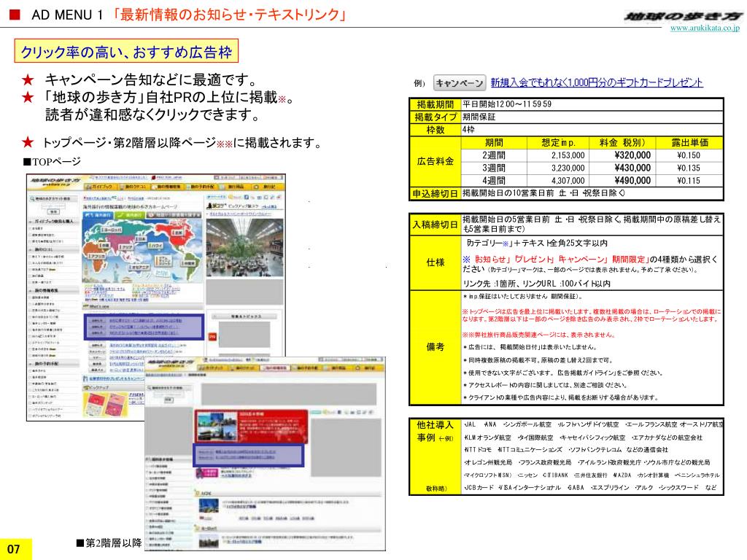The width and height of the screenshot is (747, 560).
Task: Select the ¥0.115 unit price
Action: (689, 181)
